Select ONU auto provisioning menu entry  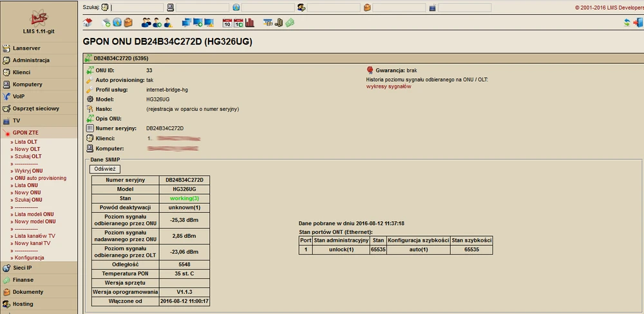coord(40,178)
